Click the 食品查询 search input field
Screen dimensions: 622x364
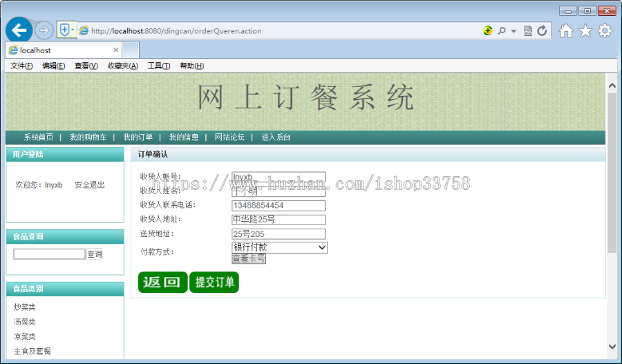pos(49,253)
